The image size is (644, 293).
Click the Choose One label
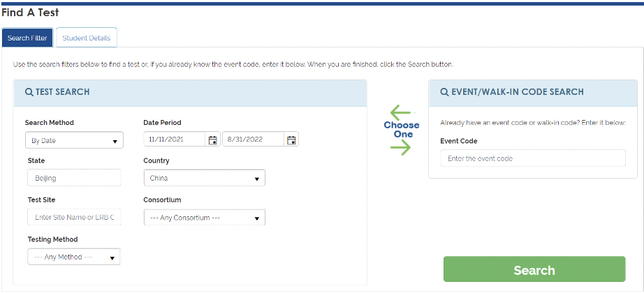(x=402, y=130)
